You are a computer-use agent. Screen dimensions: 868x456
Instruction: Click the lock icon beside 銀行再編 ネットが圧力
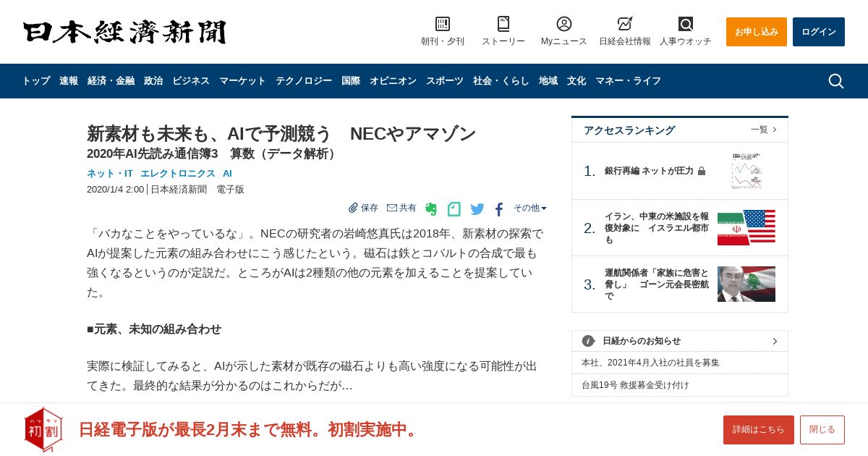pos(702,171)
